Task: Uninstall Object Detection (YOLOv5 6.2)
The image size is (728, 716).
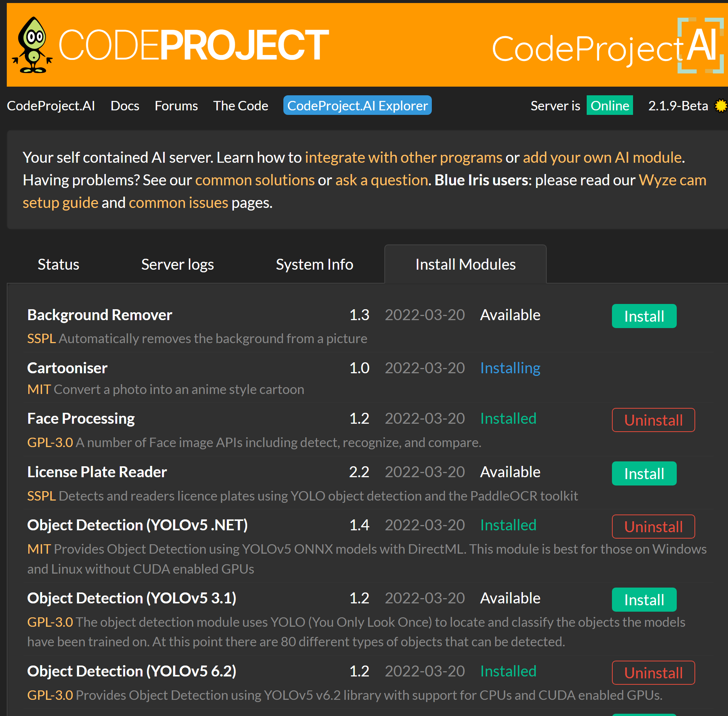Action: [x=653, y=673]
